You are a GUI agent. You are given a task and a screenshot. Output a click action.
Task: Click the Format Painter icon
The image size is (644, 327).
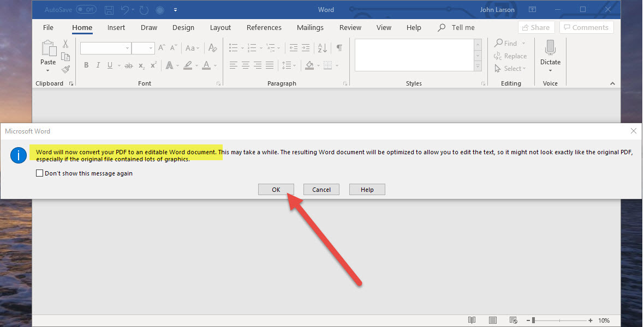point(65,69)
